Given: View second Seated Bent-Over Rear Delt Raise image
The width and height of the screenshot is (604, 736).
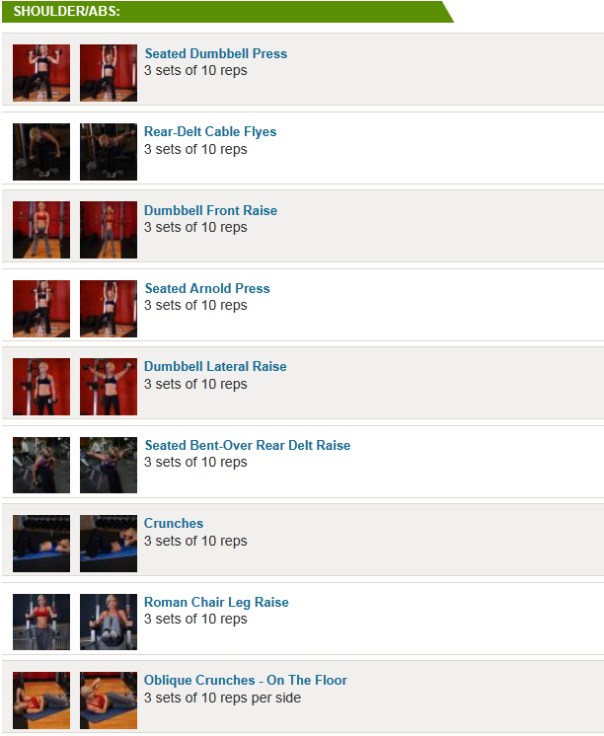Looking at the screenshot, I should point(108,465).
